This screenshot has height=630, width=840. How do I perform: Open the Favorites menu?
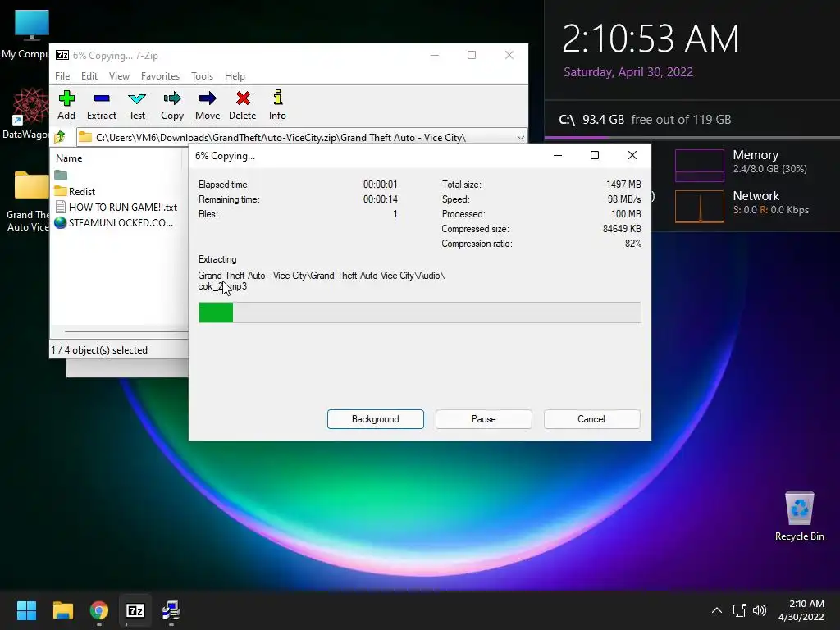tap(160, 76)
